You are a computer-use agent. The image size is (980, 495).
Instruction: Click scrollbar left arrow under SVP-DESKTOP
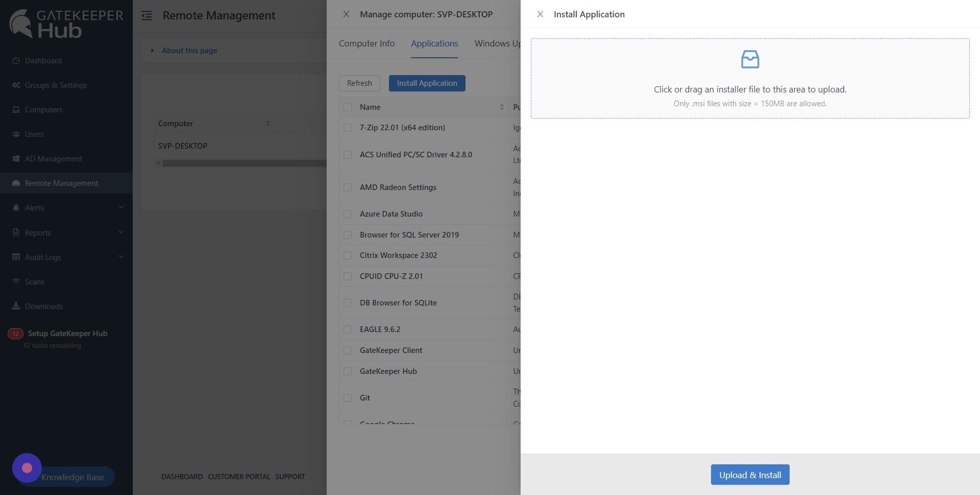(x=158, y=163)
